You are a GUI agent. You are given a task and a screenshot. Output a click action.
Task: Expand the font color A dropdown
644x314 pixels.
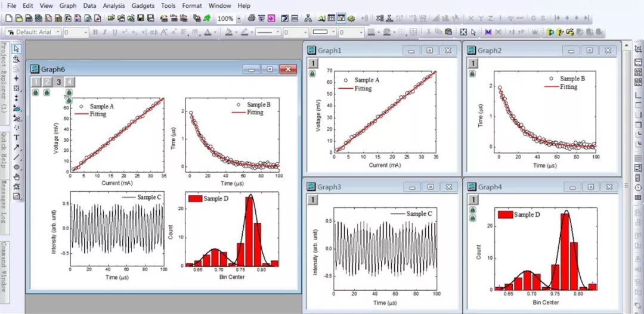pyautogui.click(x=215, y=32)
